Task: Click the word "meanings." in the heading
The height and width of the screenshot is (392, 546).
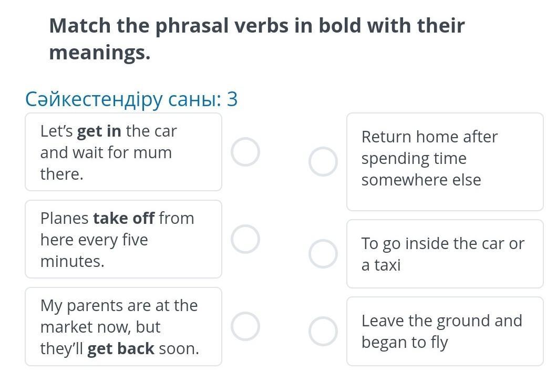Action: click(100, 53)
